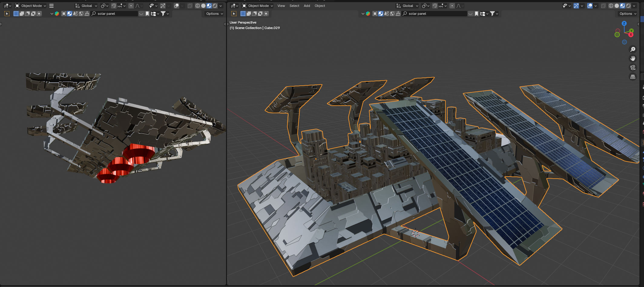
Task: Toggle Show Gizmos in the right viewport
Action: click(576, 5)
